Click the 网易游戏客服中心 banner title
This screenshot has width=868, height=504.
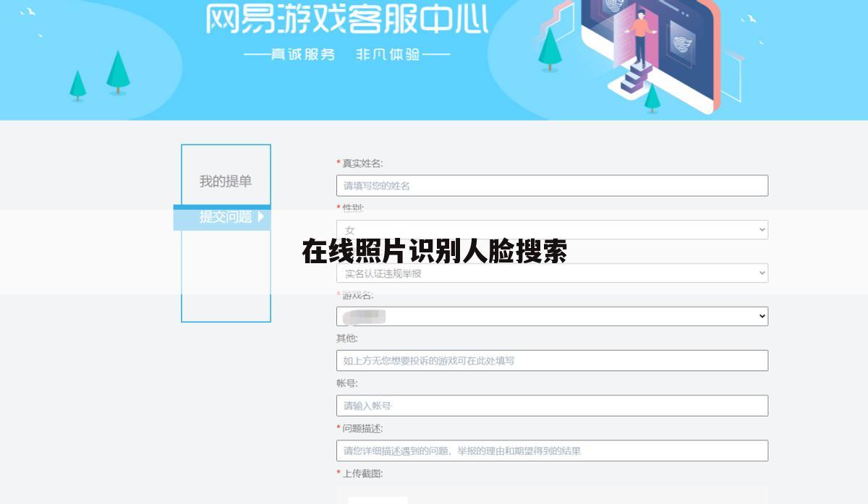pyautogui.click(x=347, y=19)
